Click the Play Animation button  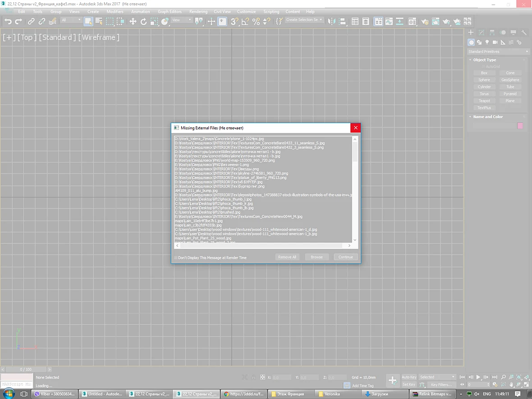[x=478, y=377]
